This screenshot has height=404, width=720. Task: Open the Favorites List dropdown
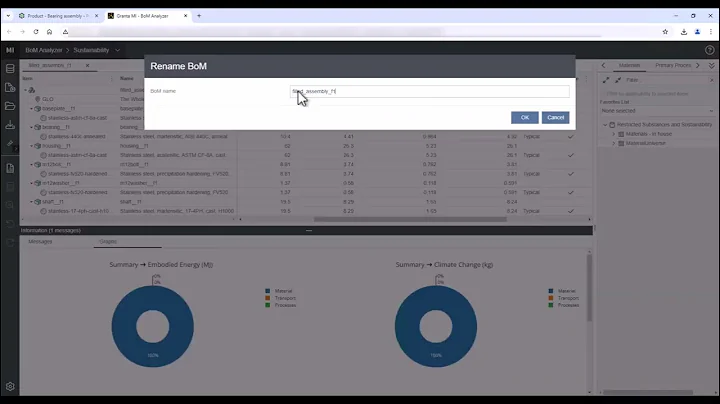pos(657,111)
